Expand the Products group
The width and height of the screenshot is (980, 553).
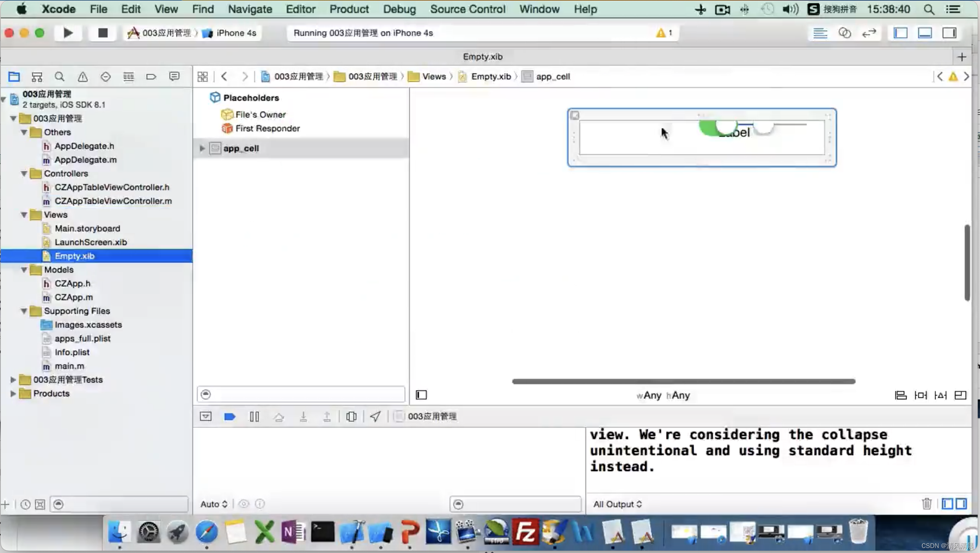pos(13,393)
